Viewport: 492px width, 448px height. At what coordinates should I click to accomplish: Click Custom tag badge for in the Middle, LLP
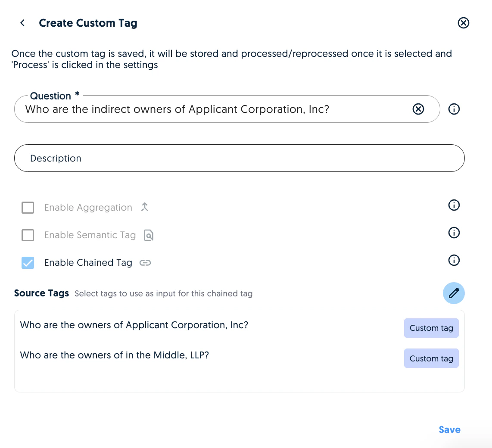pyautogui.click(x=431, y=358)
